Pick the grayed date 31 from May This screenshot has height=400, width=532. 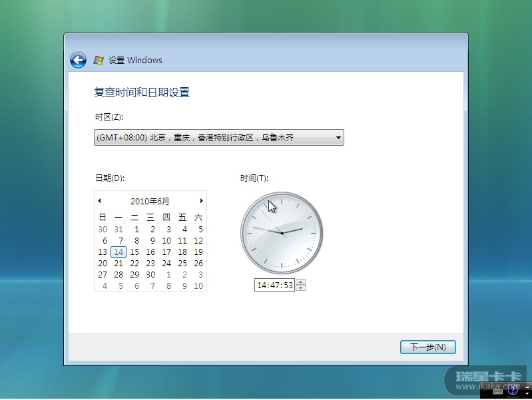click(119, 230)
